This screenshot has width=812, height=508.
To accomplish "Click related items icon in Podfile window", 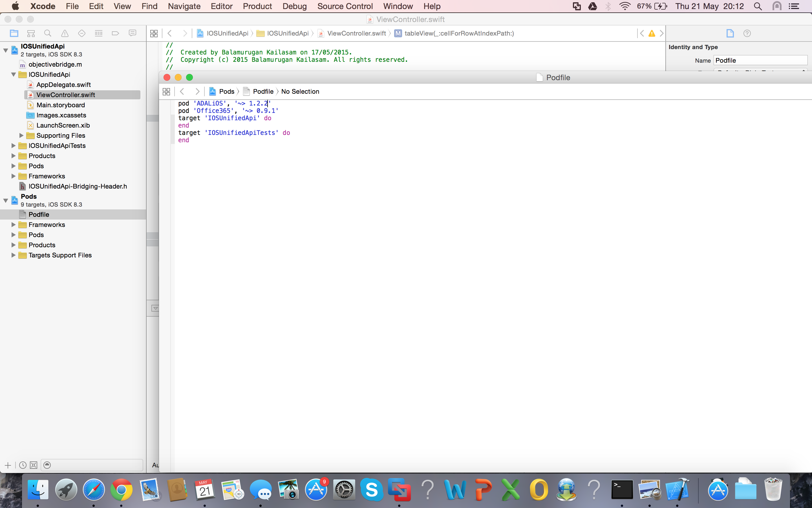I will point(166,91).
